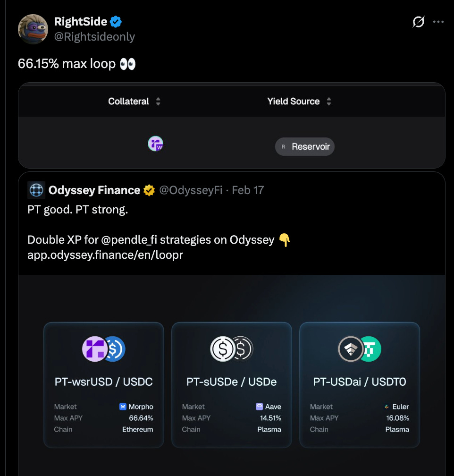Click the wsrUSD collateral token icon
The image size is (454, 476).
pos(155,144)
